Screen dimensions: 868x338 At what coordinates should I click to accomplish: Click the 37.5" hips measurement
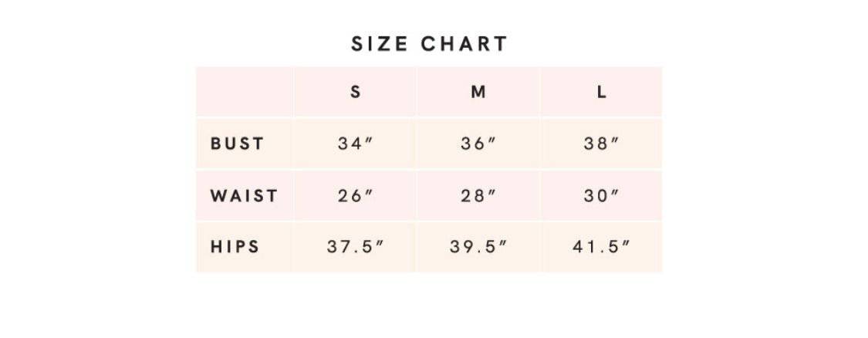pos(355,247)
